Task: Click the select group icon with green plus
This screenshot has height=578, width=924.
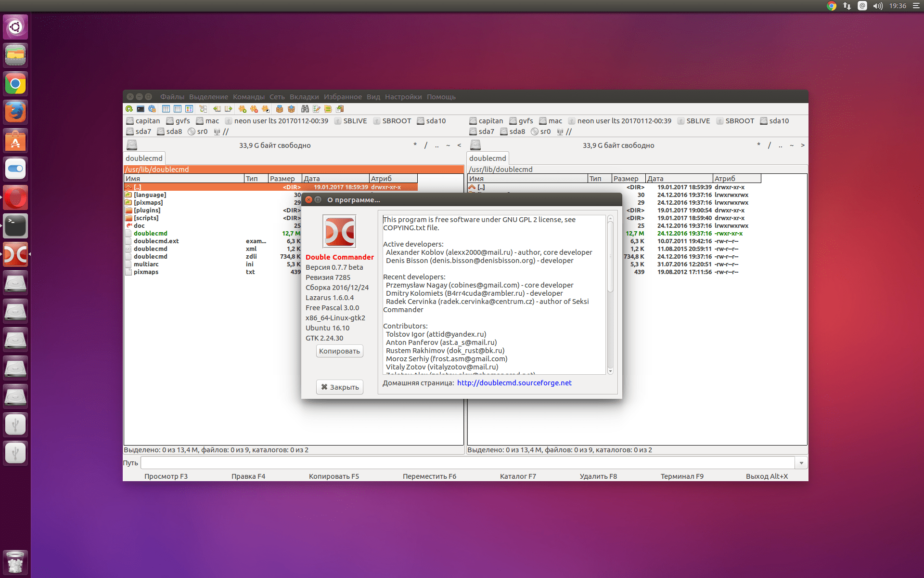Action: [x=243, y=109]
